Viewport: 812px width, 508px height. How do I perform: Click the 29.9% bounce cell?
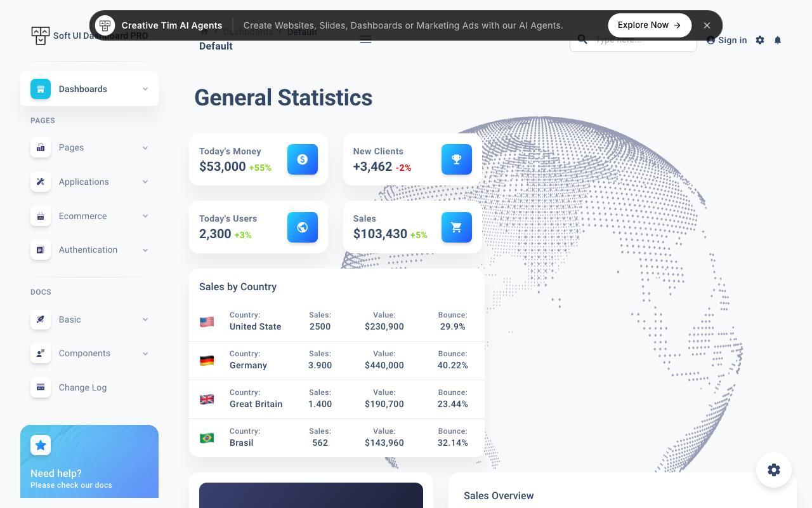(453, 326)
